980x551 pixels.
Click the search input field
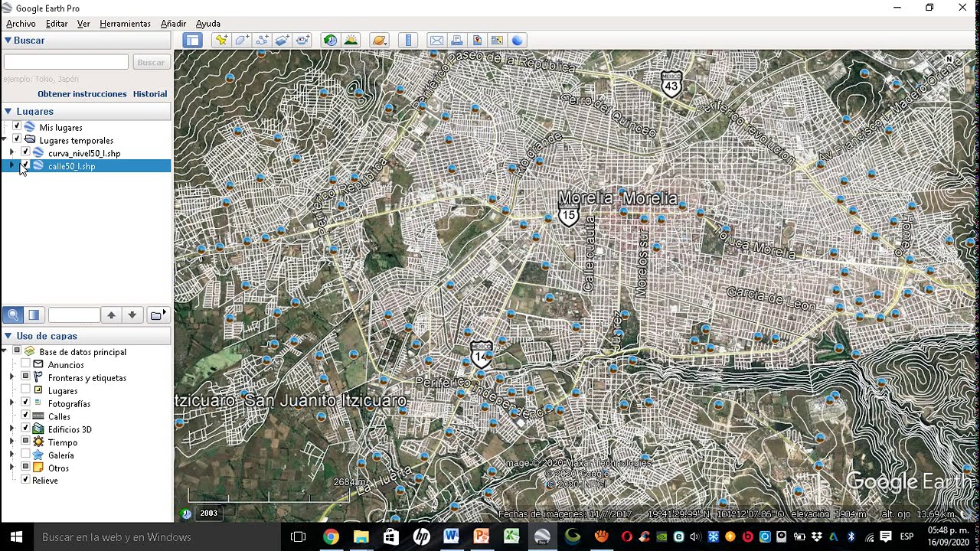66,62
